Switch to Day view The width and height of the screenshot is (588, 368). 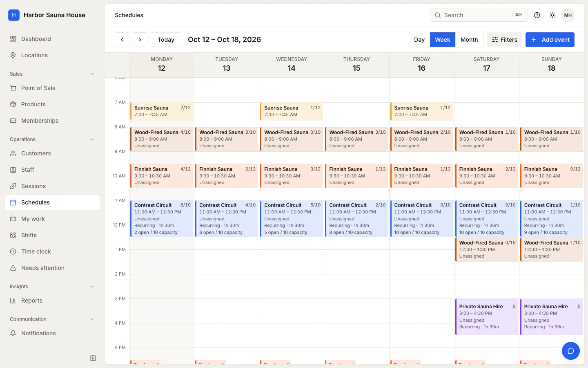click(x=419, y=40)
